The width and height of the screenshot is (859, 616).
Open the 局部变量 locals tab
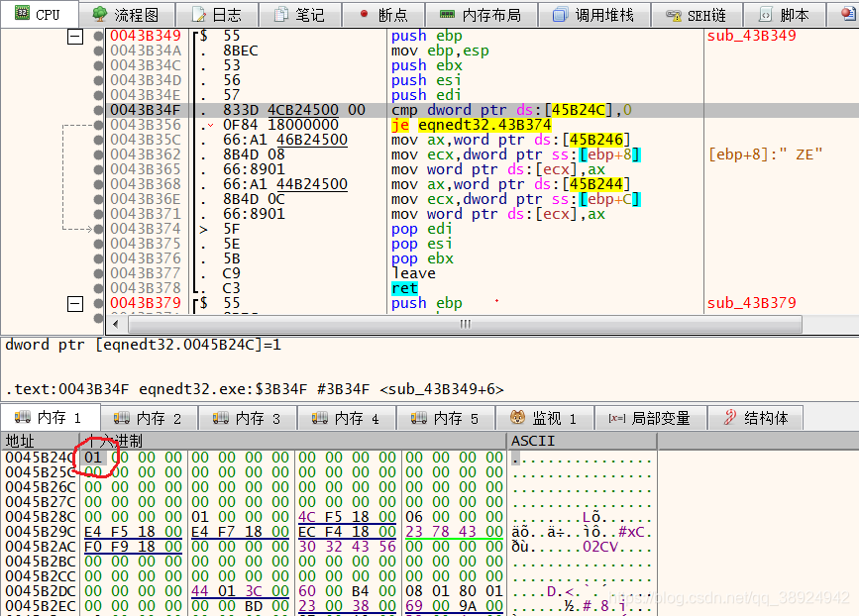[651, 418]
